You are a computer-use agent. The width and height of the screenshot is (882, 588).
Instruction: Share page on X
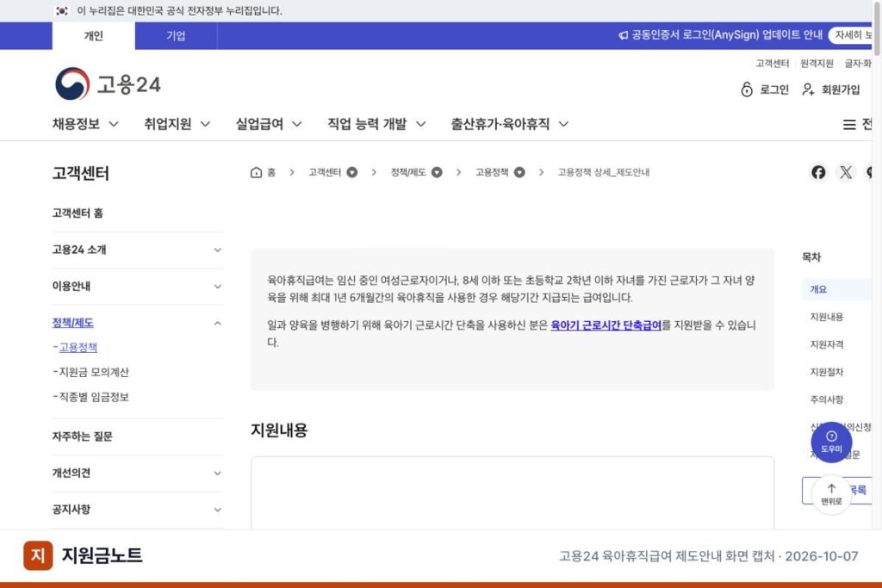point(846,172)
